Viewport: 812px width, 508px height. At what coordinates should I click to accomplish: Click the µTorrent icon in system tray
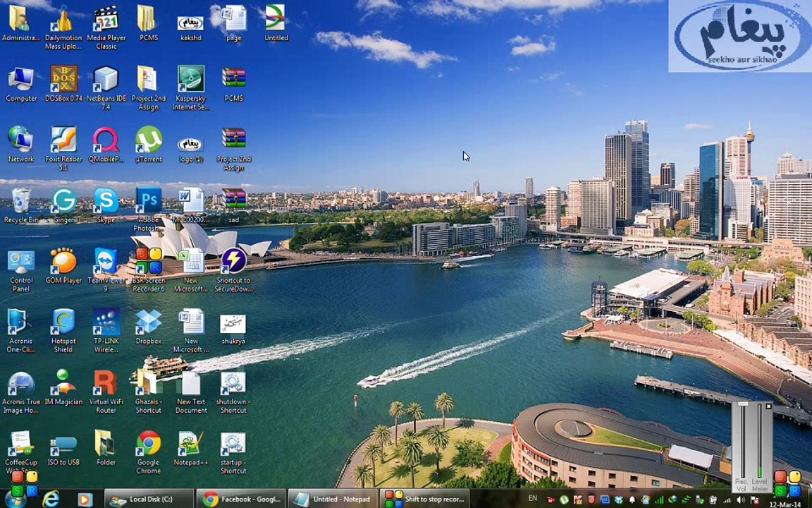[564, 500]
